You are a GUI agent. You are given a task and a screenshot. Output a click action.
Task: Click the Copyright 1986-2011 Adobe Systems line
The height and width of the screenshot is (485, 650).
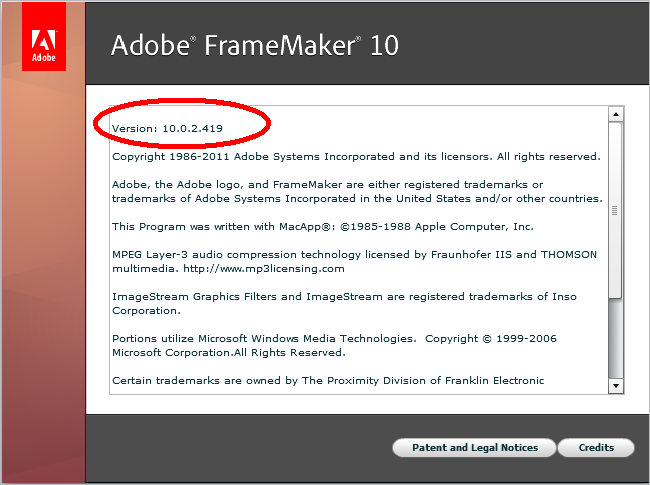tap(355, 157)
